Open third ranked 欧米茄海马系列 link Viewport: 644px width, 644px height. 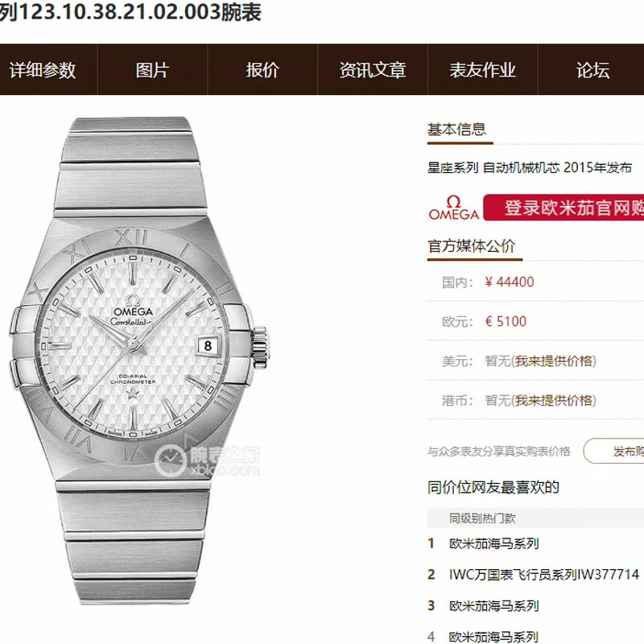(493, 605)
